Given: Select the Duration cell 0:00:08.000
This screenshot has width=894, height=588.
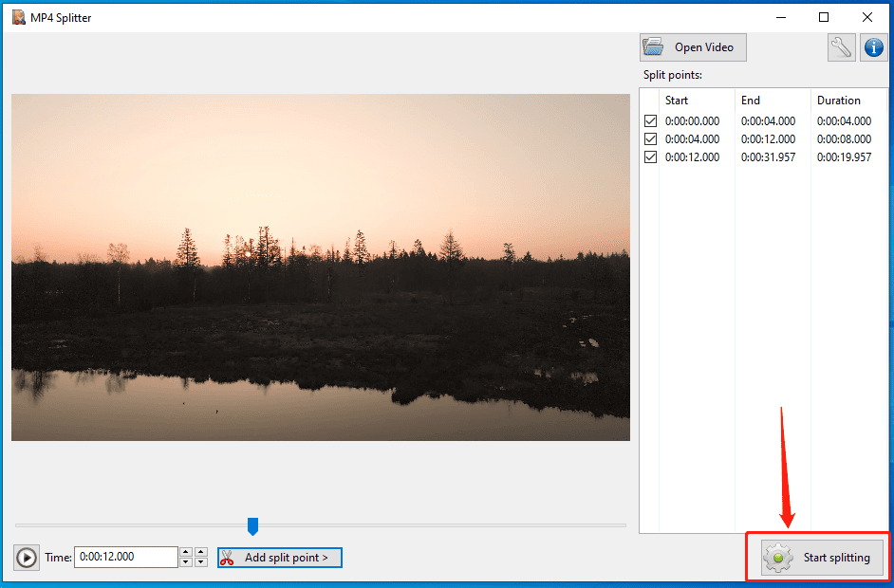Looking at the screenshot, I should [844, 139].
